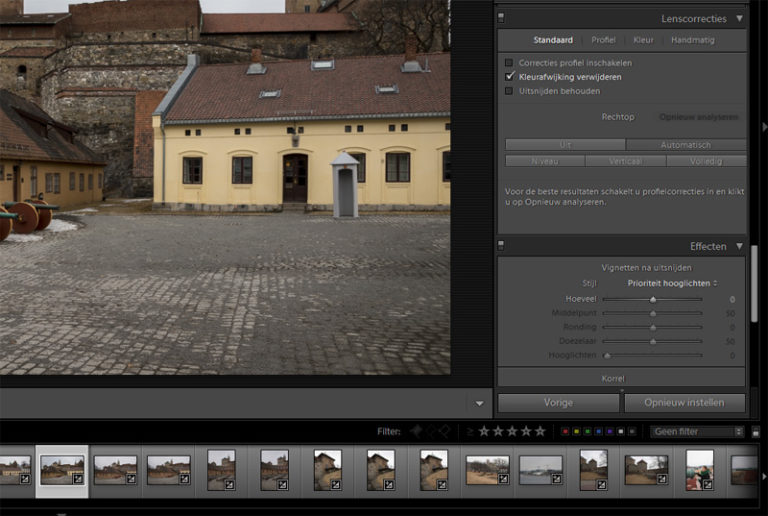
Task: Toggle the Lenscorrecties panel on/off switch
Action: (x=501, y=18)
